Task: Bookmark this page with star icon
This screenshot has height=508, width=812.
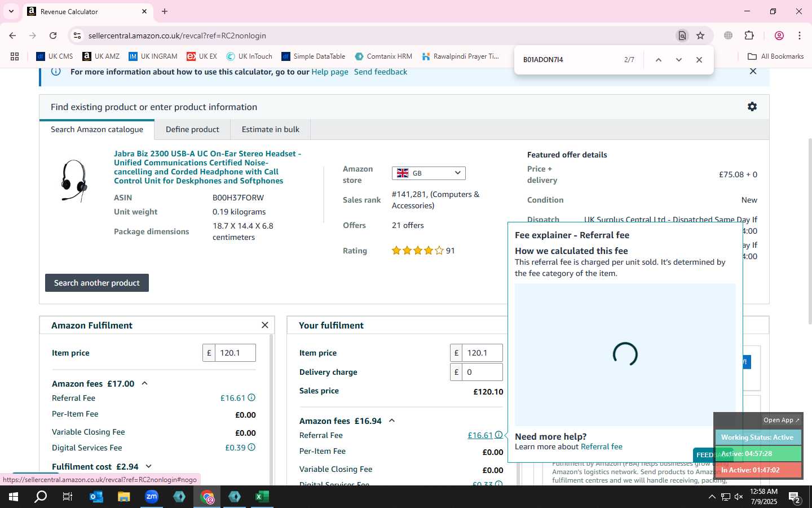Action: tap(700, 36)
